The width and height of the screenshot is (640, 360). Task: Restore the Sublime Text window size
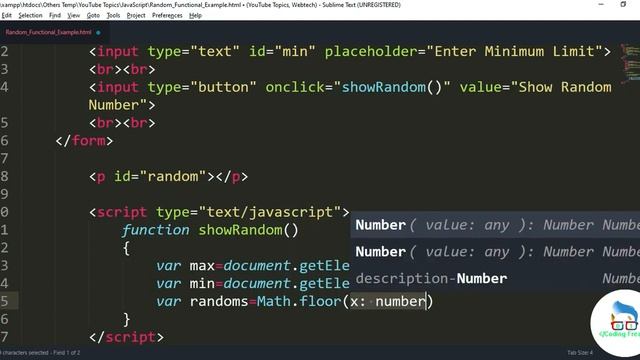[623, 4]
